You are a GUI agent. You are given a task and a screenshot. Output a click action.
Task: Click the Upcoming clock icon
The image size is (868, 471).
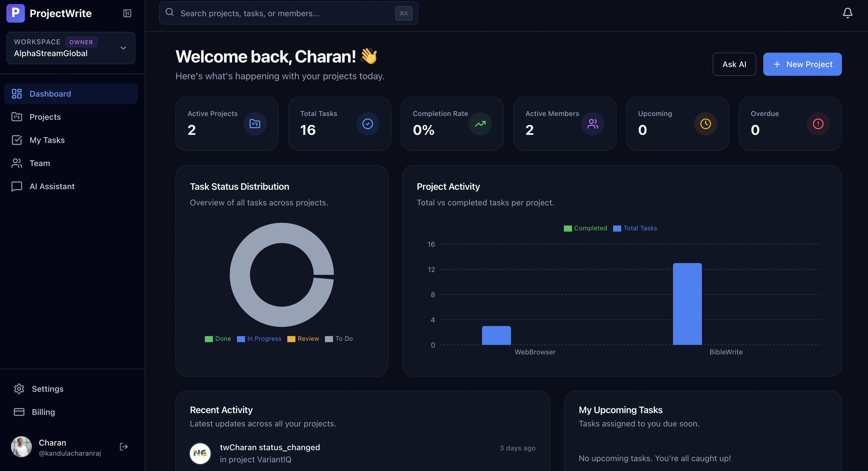(x=705, y=124)
